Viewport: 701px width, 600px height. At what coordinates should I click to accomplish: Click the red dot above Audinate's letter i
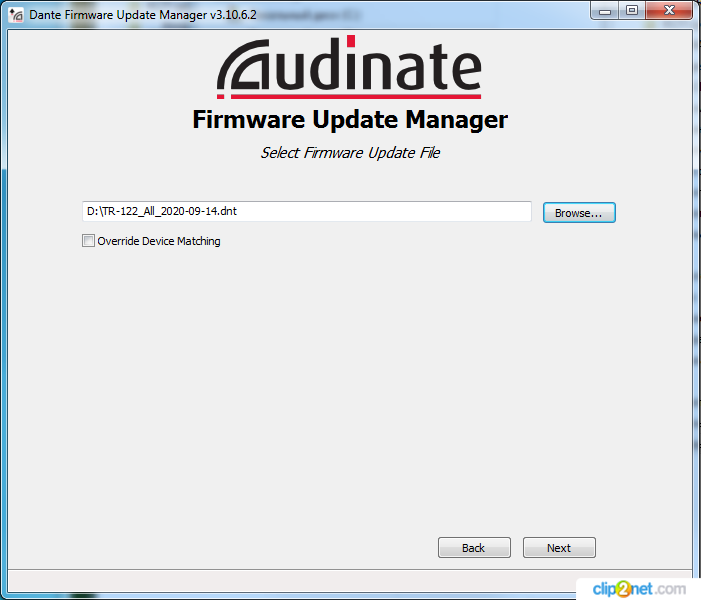[351, 41]
